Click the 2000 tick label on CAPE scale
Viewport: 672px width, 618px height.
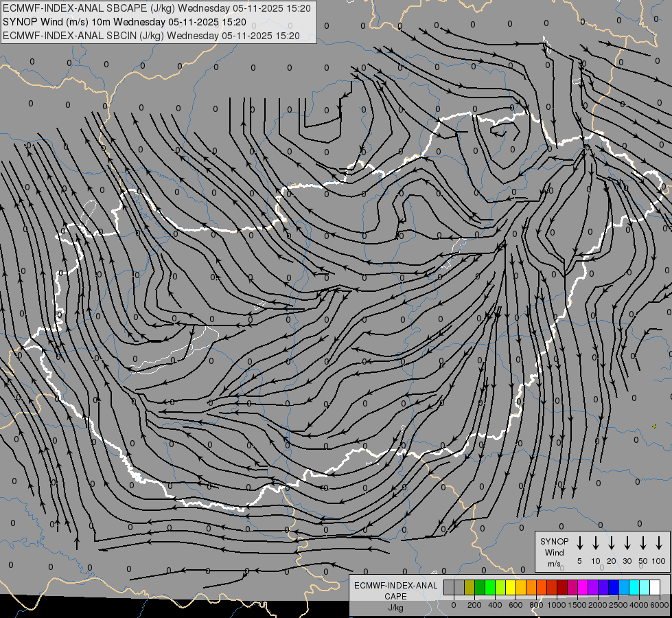(598, 605)
